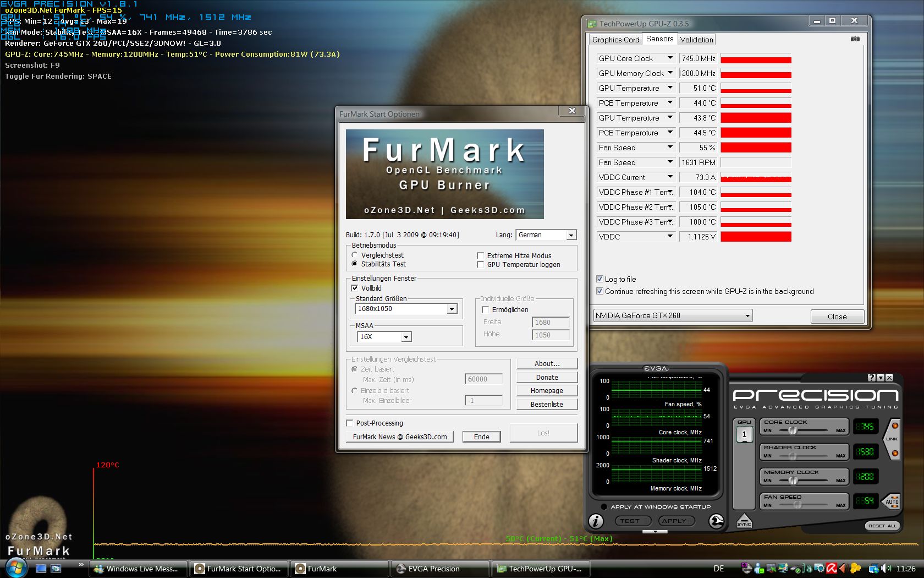The width and height of the screenshot is (924, 578).
Task: Click the red Avira antivirus tray icon
Action: [x=831, y=569]
